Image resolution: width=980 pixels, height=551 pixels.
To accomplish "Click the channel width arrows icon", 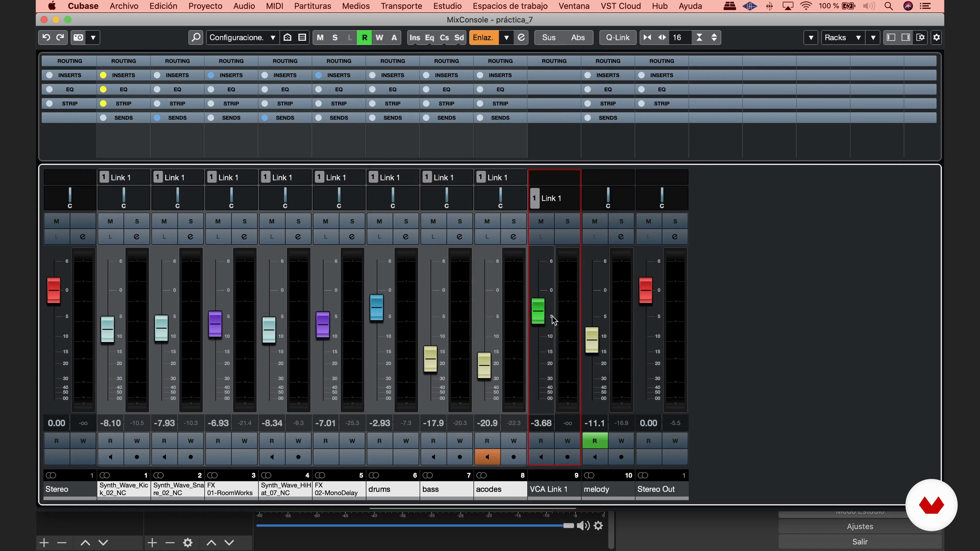I will coord(662,37).
